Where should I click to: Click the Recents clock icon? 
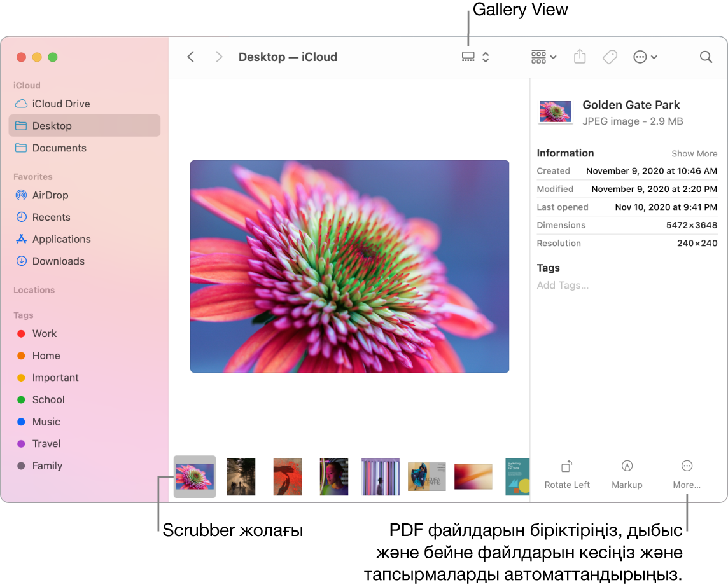22,217
